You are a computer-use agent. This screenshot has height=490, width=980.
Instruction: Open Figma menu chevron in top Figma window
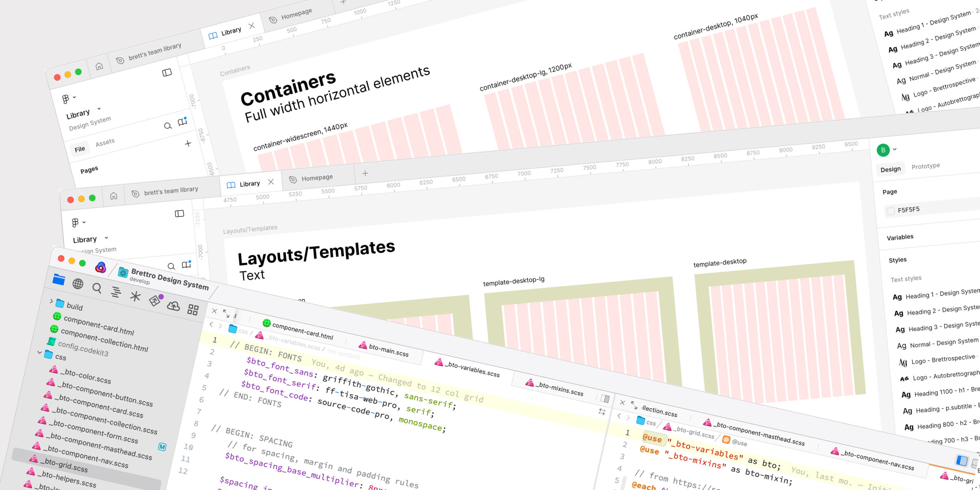coord(74,97)
